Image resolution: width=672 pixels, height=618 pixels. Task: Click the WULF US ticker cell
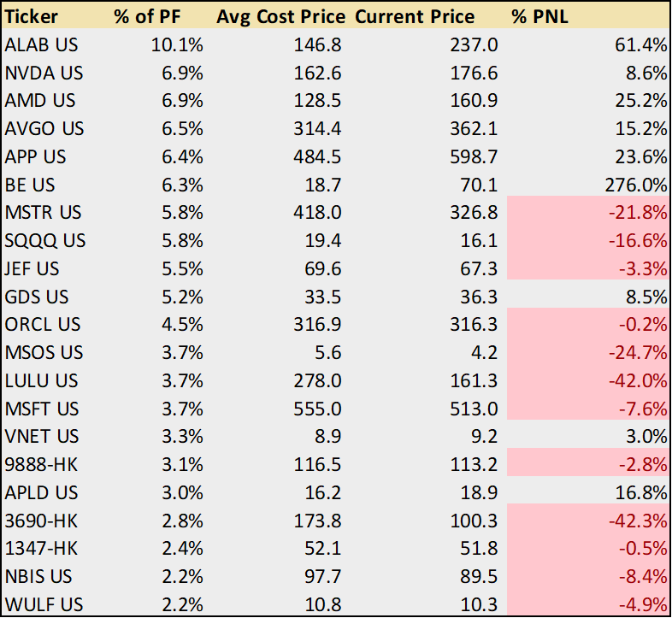point(44,603)
